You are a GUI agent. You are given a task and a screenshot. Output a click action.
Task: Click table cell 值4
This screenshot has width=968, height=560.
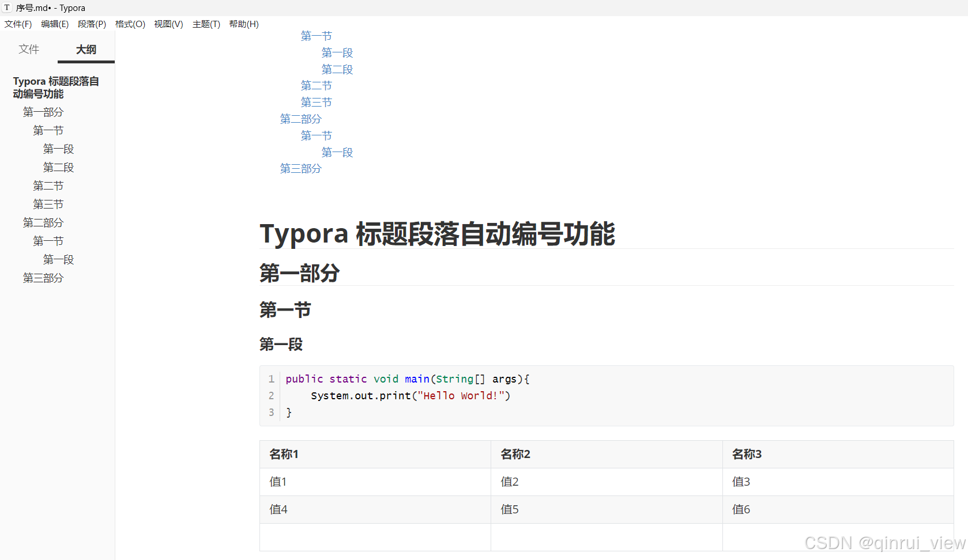click(x=375, y=510)
